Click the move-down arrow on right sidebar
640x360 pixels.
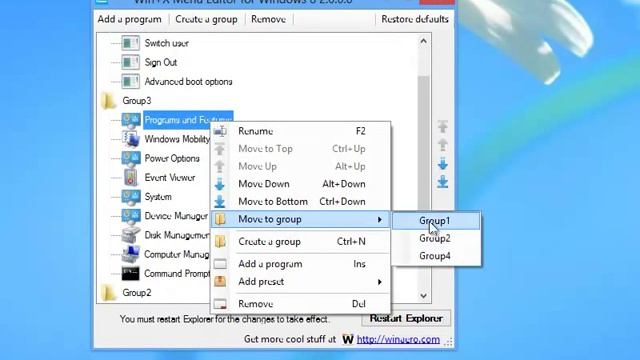coord(443,164)
